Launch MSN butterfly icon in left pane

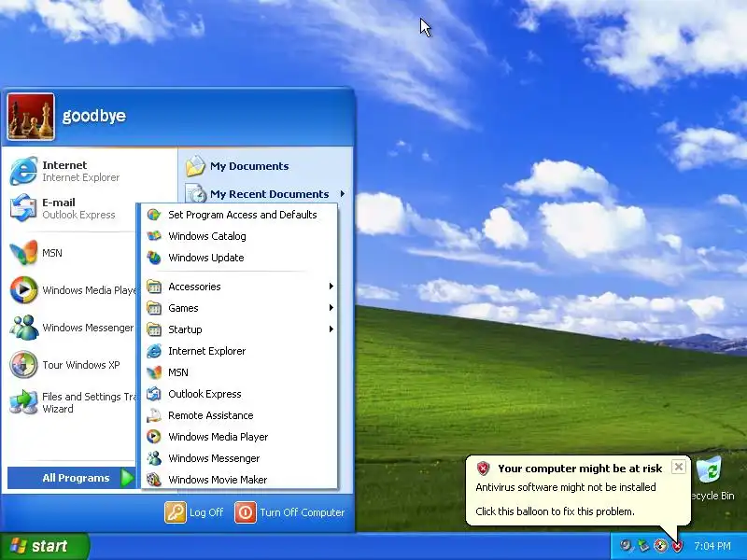coord(23,253)
